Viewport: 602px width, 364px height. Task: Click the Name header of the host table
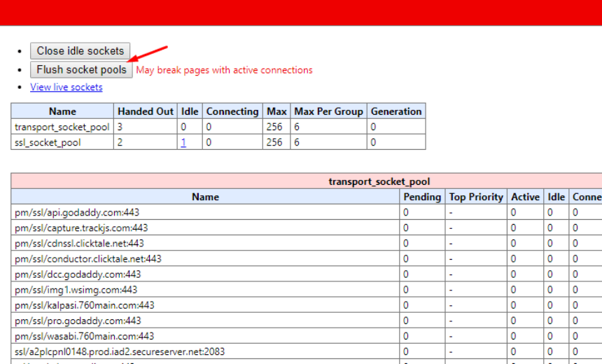(205, 197)
